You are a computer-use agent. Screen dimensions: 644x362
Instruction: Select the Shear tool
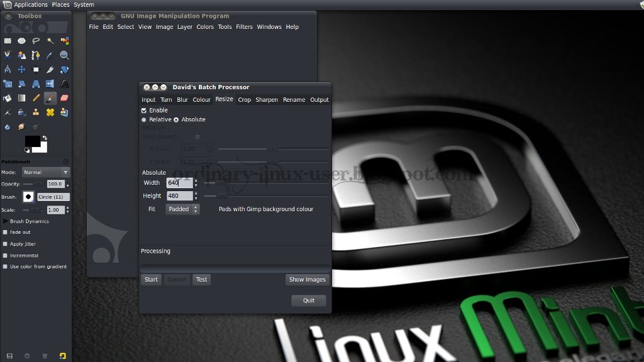point(22,84)
